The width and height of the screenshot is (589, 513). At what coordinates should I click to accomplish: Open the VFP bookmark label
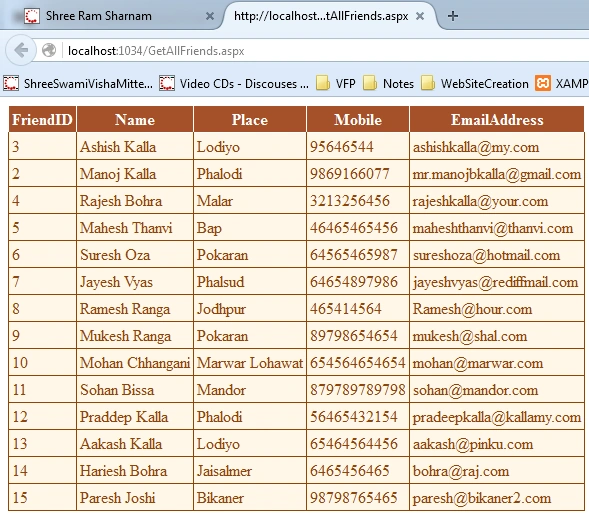coord(346,83)
